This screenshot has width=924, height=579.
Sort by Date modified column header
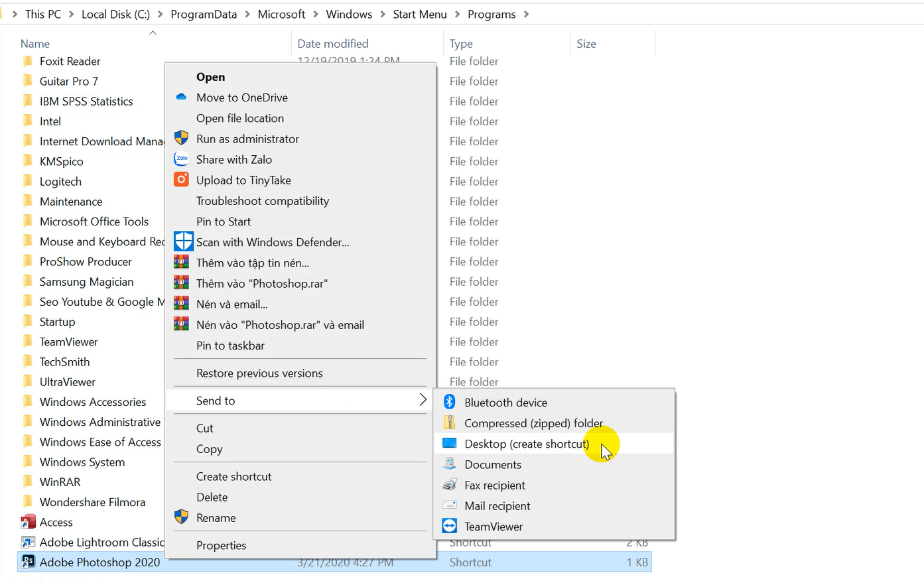point(333,44)
